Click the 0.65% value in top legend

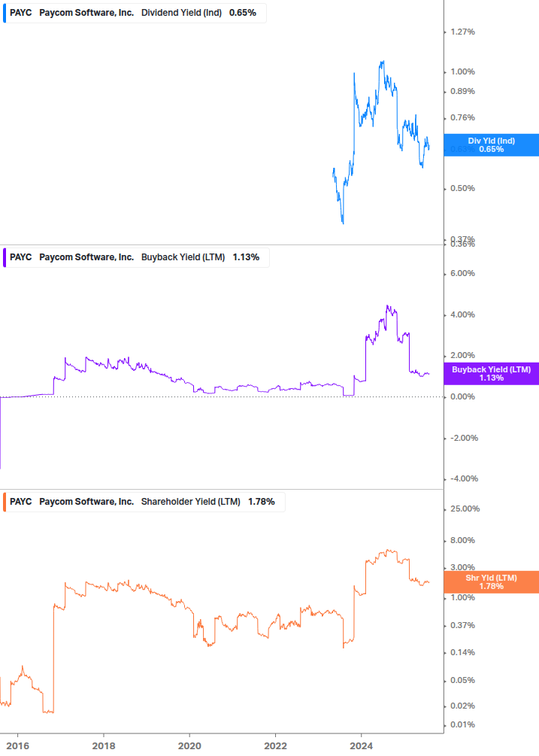pyautogui.click(x=243, y=13)
